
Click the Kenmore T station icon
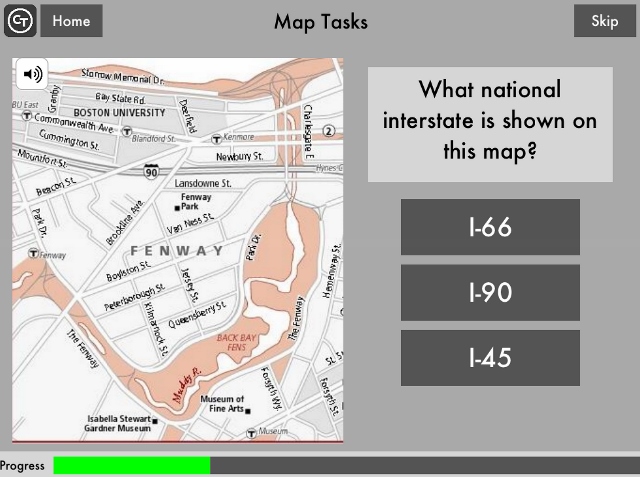click(218, 136)
